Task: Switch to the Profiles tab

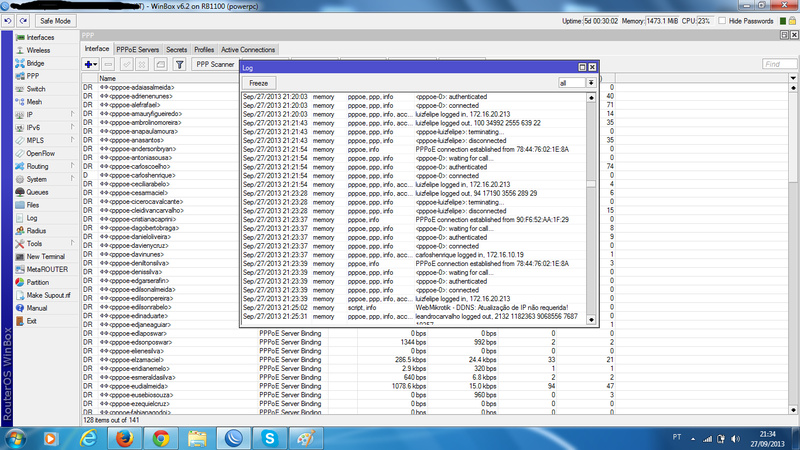Action: pyautogui.click(x=204, y=49)
